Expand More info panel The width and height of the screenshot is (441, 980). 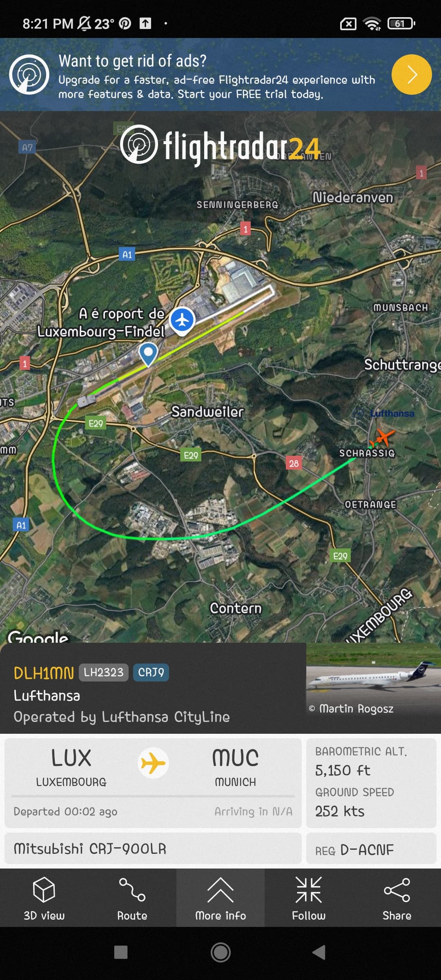tap(220, 898)
